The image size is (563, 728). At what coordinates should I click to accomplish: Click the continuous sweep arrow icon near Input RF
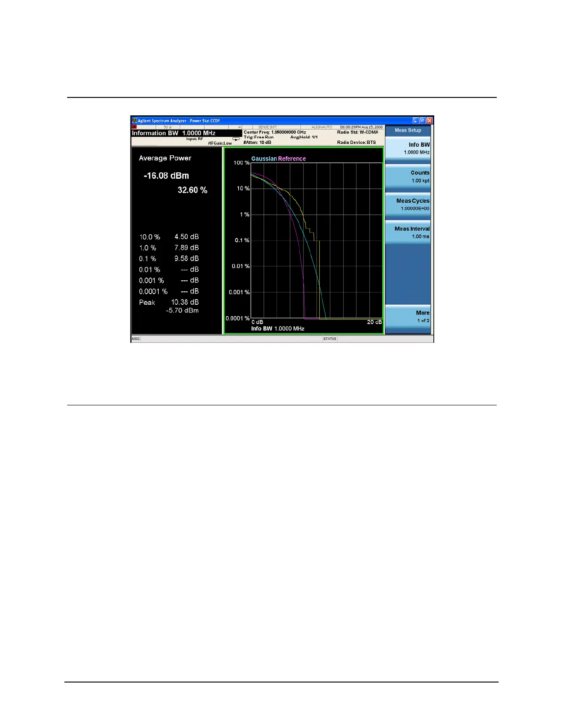click(x=236, y=139)
